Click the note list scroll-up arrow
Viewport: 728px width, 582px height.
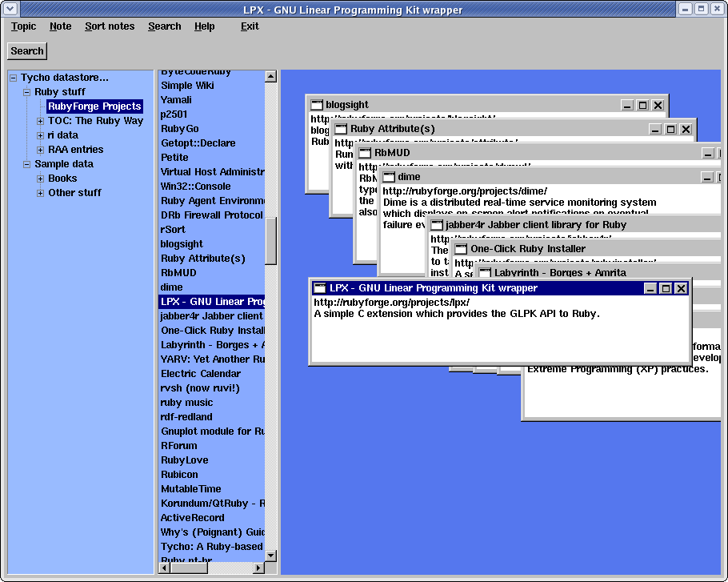(x=270, y=77)
